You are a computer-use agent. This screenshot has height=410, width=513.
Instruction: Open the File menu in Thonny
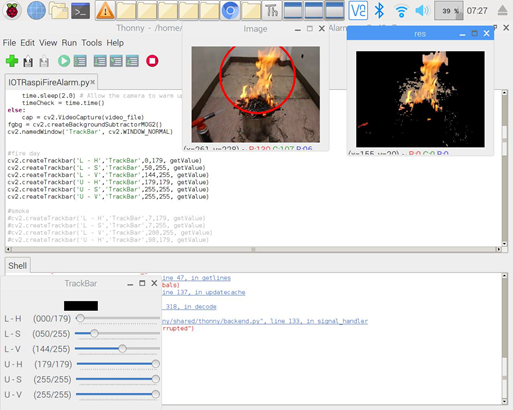pos(9,43)
